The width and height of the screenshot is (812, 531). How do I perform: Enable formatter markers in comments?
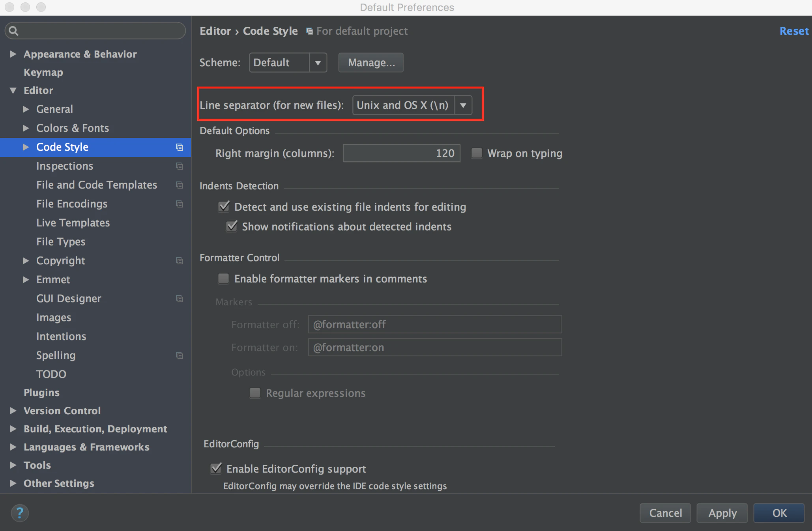click(x=224, y=279)
